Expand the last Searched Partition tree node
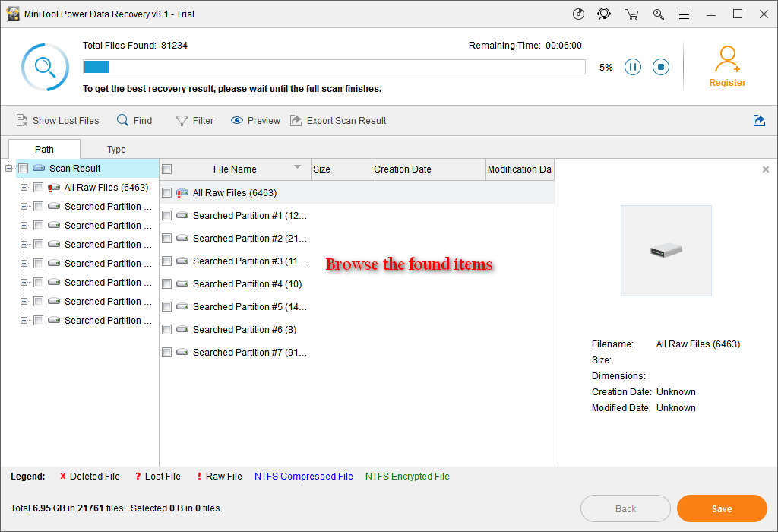778x532 pixels. click(24, 321)
